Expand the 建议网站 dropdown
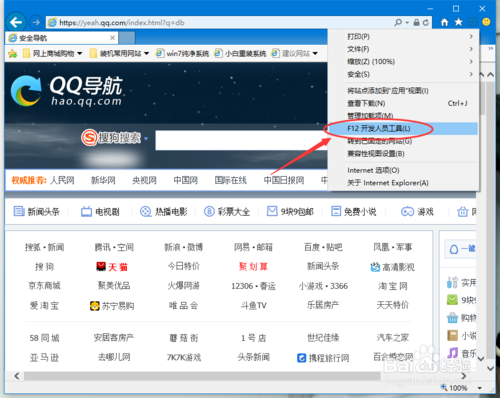 point(315,53)
